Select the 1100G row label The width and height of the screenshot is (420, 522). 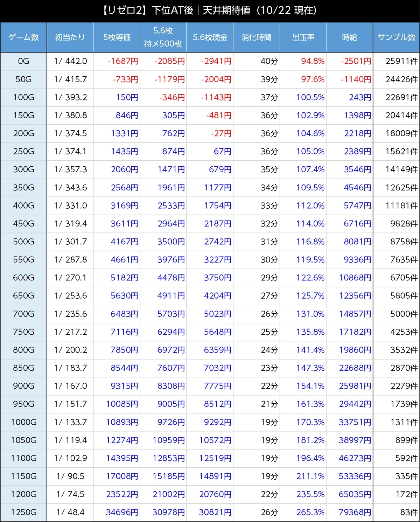tap(23, 458)
